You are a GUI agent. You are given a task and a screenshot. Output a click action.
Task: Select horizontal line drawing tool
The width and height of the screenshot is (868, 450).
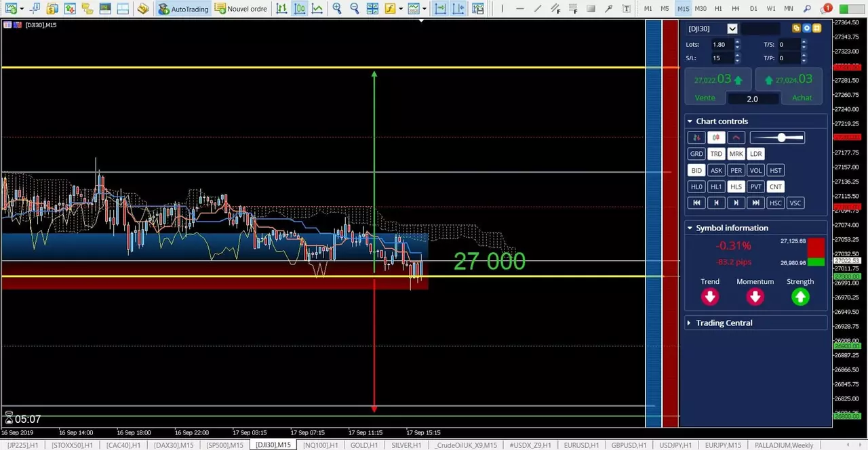(x=519, y=9)
